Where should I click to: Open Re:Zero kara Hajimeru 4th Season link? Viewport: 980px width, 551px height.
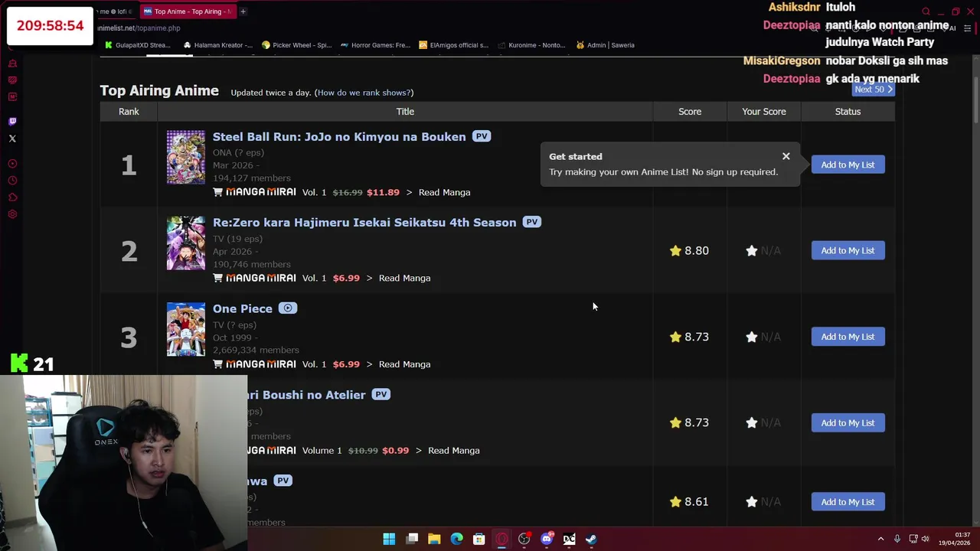point(364,223)
